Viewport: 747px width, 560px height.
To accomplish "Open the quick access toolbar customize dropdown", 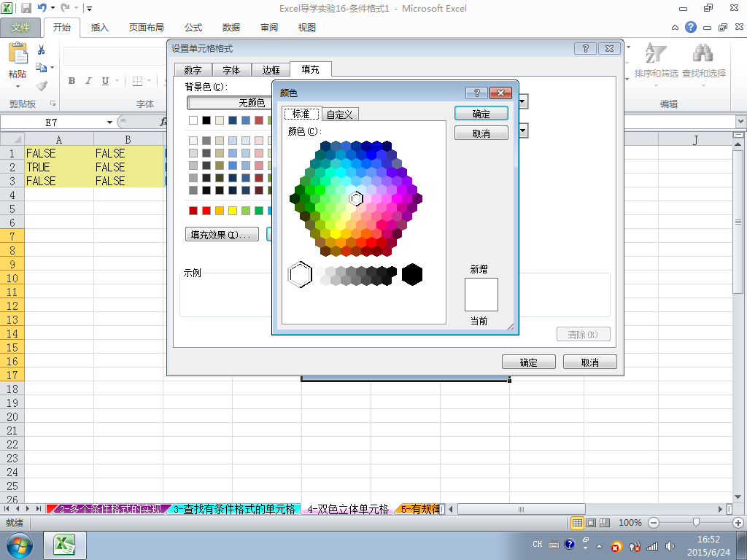I will pyautogui.click(x=89, y=8).
